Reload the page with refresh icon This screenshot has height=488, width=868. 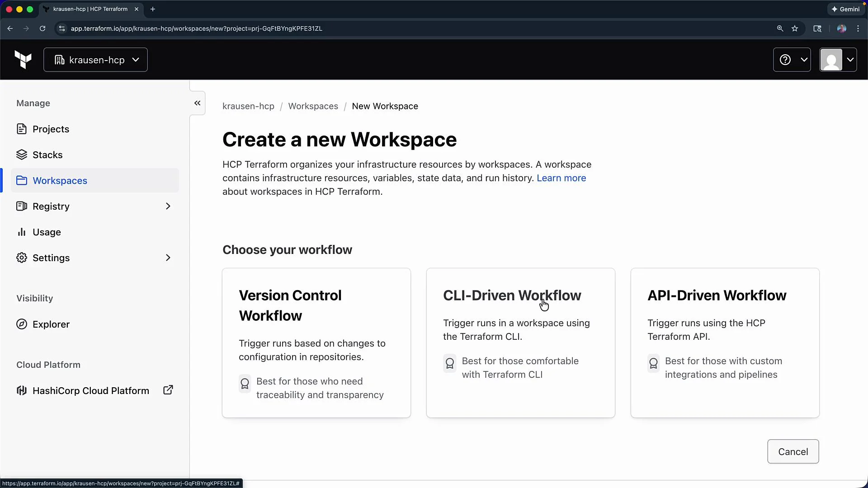(x=42, y=28)
